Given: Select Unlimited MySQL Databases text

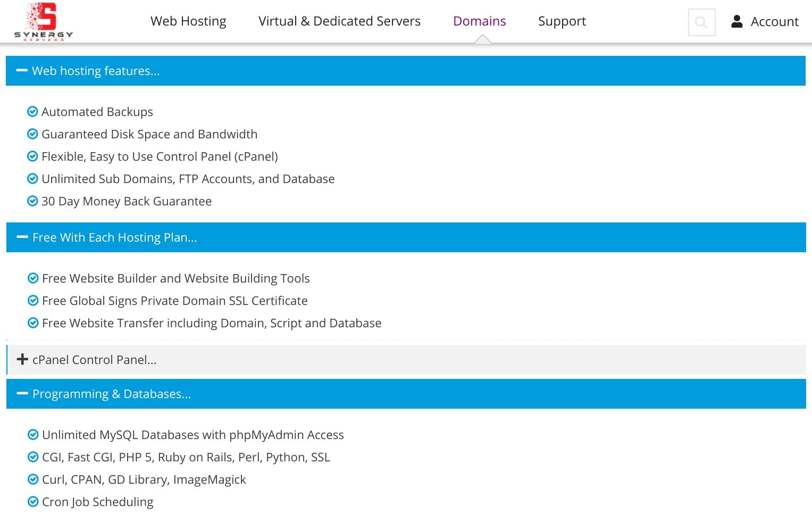Looking at the screenshot, I should pyautogui.click(x=193, y=435).
